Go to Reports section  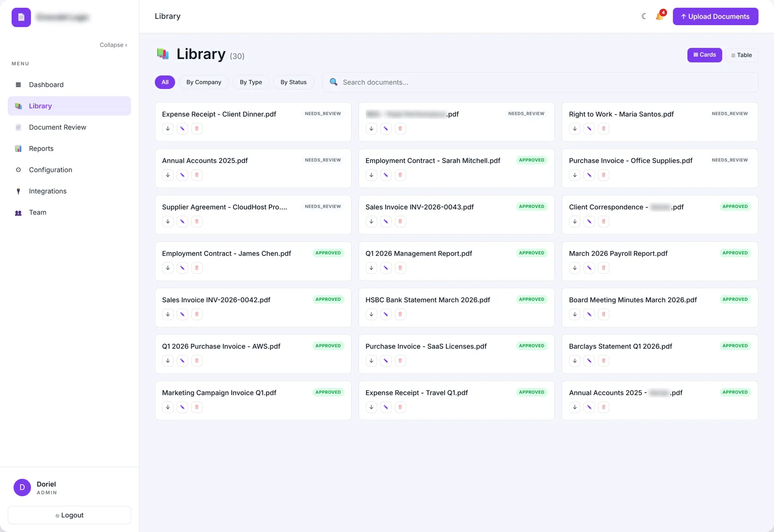tap(69, 148)
